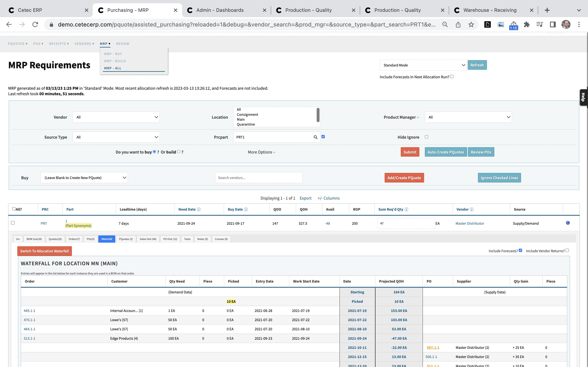This screenshot has height=367, width=588.
Task: Open the Source Type dropdown
Action: [x=116, y=137]
